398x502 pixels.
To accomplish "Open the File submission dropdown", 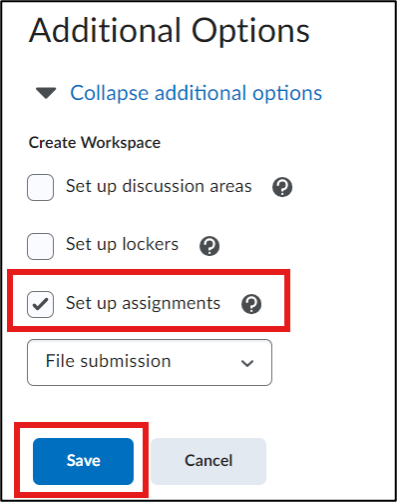I will [x=150, y=362].
